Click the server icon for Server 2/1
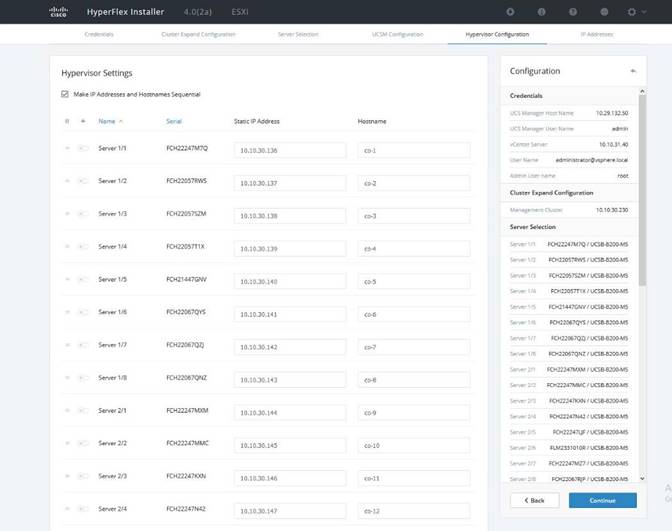 pyautogui.click(x=83, y=411)
